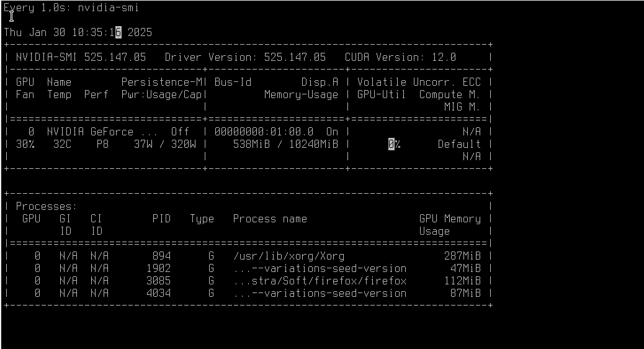Viewport: 644px width, 349px height.
Task: Click process name on PID 4034 row
Action: point(320,293)
